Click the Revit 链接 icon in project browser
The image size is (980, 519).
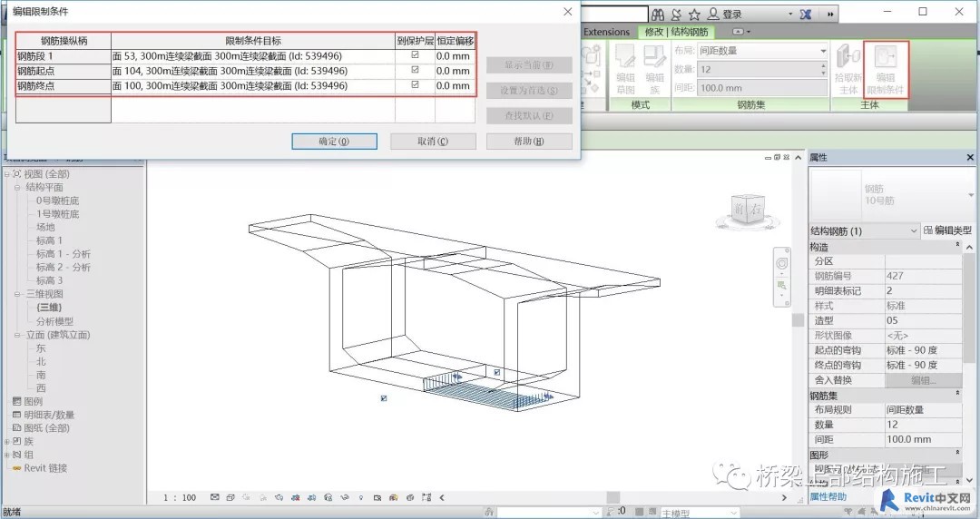coord(17,467)
